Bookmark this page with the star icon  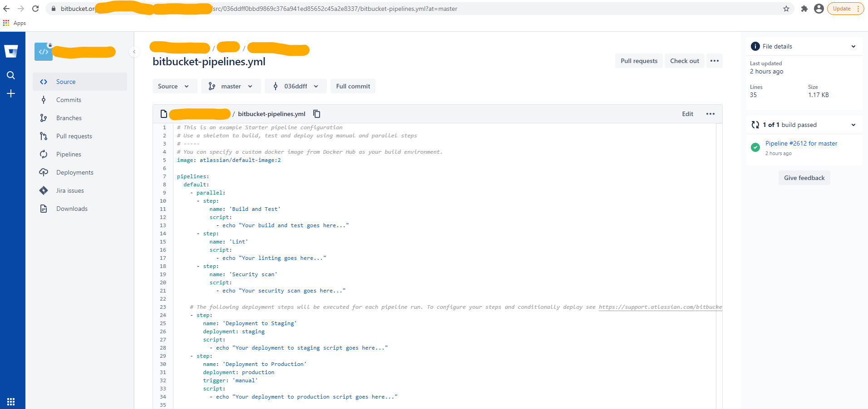(786, 9)
